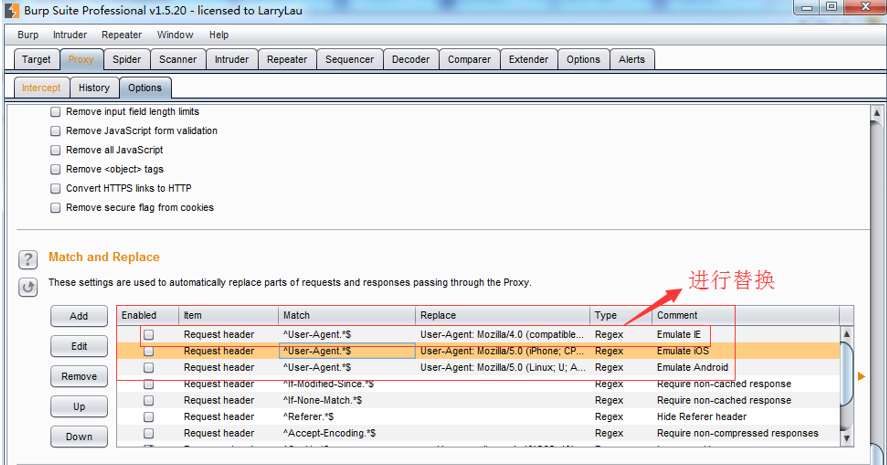This screenshot has width=887, height=465.
Task: Click the Match and Replace help icon
Action: point(28,260)
